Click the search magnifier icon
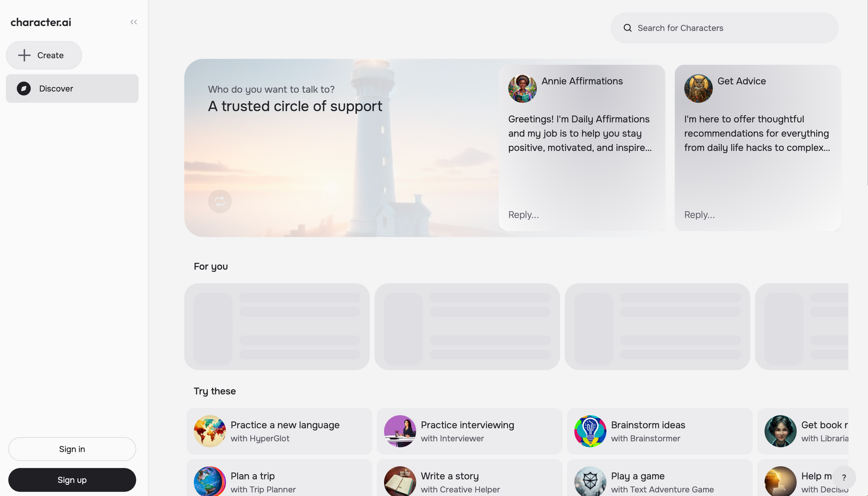868x496 pixels. 628,28
